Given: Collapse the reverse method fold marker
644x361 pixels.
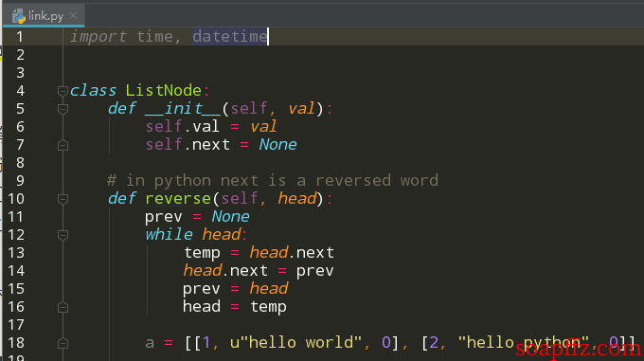Looking at the screenshot, I should pyautogui.click(x=63, y=199).
